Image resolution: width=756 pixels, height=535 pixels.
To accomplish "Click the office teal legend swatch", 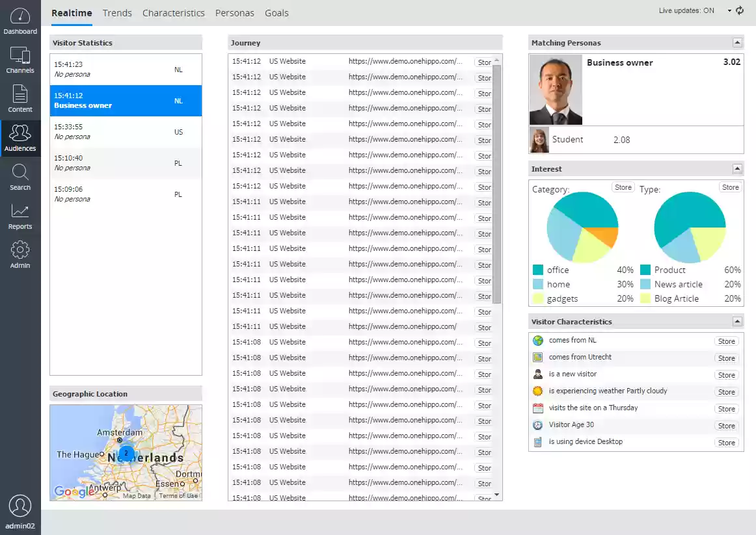I will click(537, 270).
